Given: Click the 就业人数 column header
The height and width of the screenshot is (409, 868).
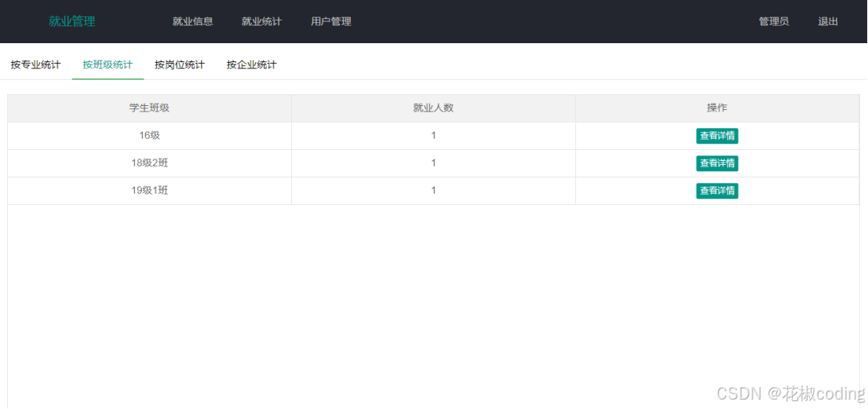Looking at the screenshot, I should point(433,108).
